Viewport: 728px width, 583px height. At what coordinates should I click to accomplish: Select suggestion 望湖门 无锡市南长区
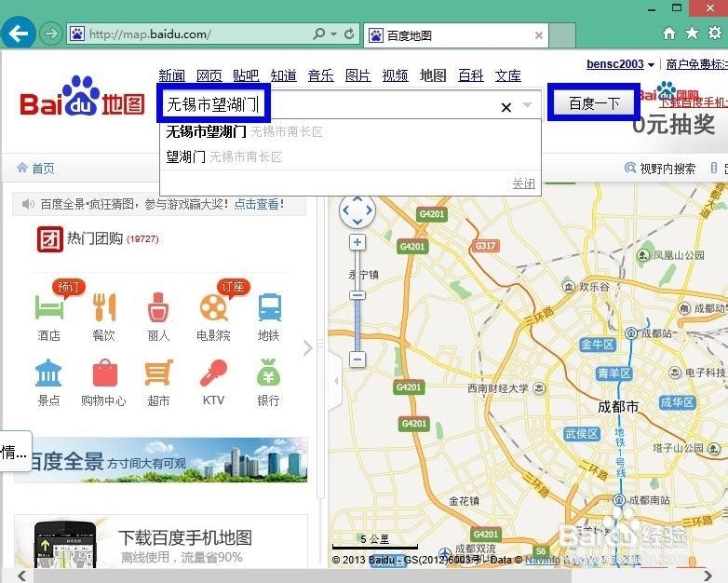coord(351,157)
